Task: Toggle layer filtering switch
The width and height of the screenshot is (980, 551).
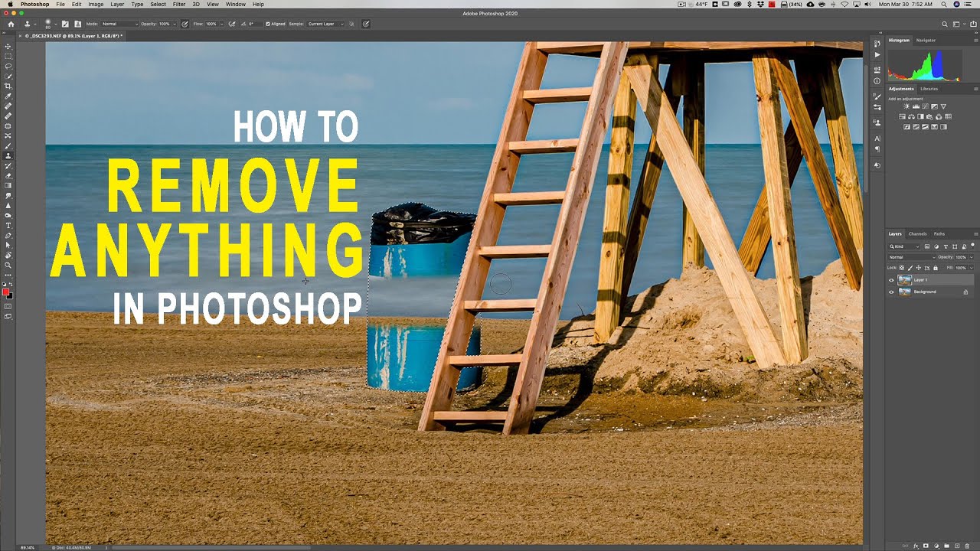Action: tap(972, 245)
